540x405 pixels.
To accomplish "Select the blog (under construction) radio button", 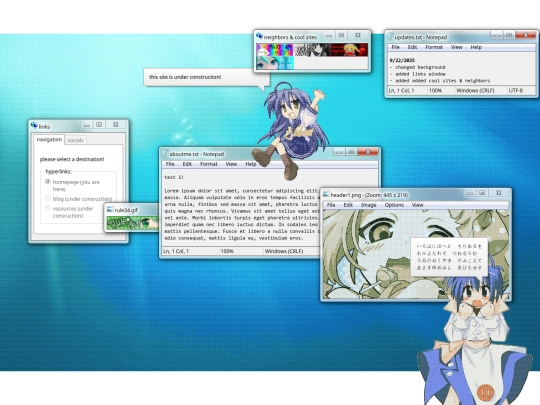I will tap(48, 198).
